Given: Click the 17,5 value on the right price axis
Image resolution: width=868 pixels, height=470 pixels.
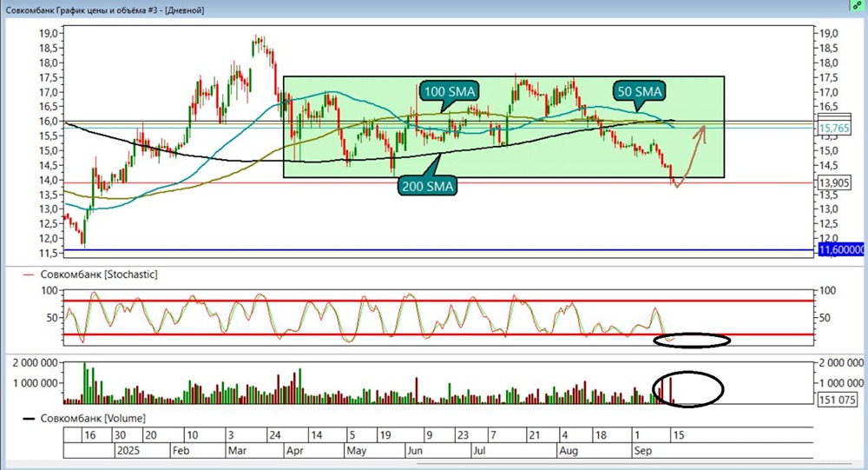Looking at the screenshot, I should [829, 77].
